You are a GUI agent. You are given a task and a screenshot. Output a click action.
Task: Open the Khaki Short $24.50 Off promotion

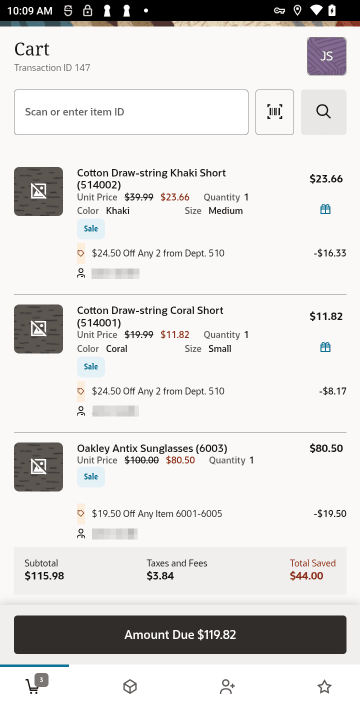pos(158,253)
